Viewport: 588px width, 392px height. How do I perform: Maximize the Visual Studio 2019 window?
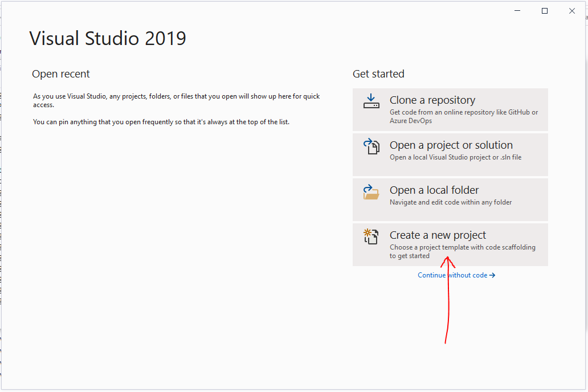point(545,11)
